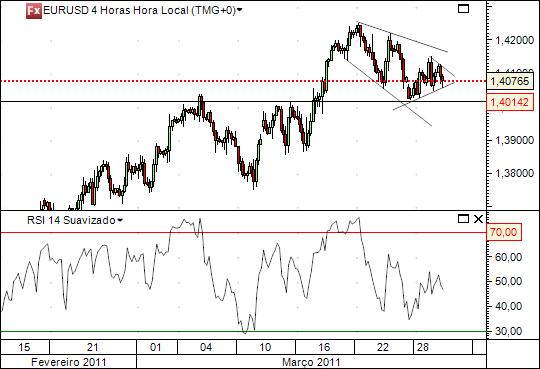Image resolution: width=540 pixels, height=369 pixels.
Task: Click the RSI 60,00 axis label
Action: tap(508, 257)
